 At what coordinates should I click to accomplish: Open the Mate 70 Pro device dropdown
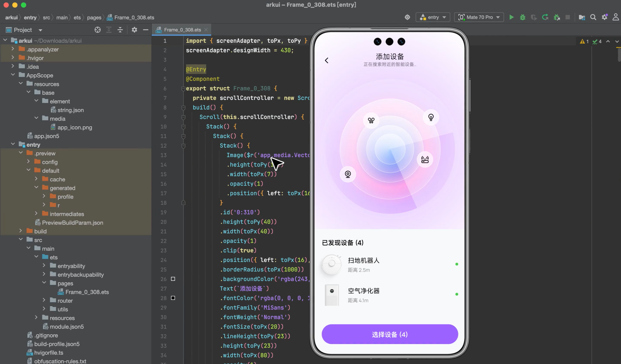tap(479, 17)
